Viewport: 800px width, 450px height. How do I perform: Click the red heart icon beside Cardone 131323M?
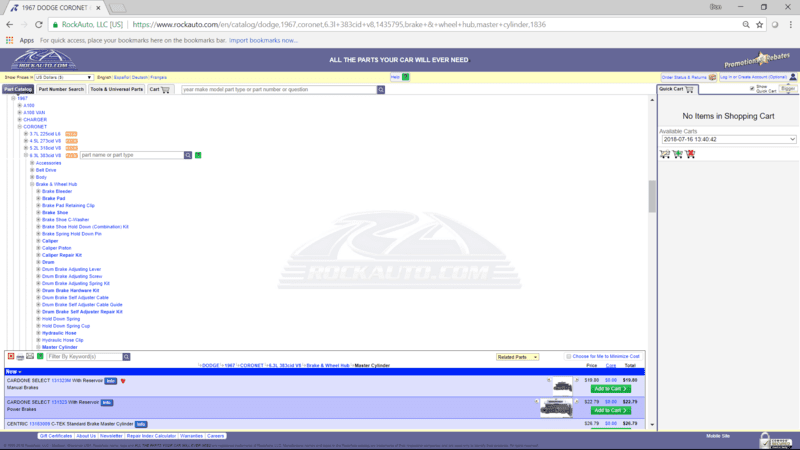click(x=123, y=381)
